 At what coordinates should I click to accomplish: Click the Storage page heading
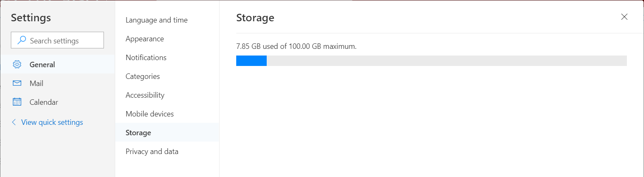point(255,18)
